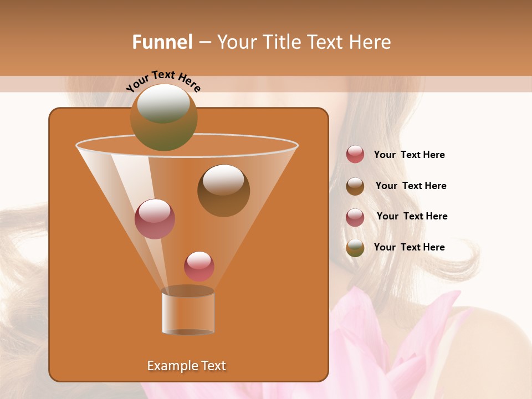This screenshot has width=532, height=399.
Task: Select the large olive sphere atop the funnel
Action: (x=163, y=117)
